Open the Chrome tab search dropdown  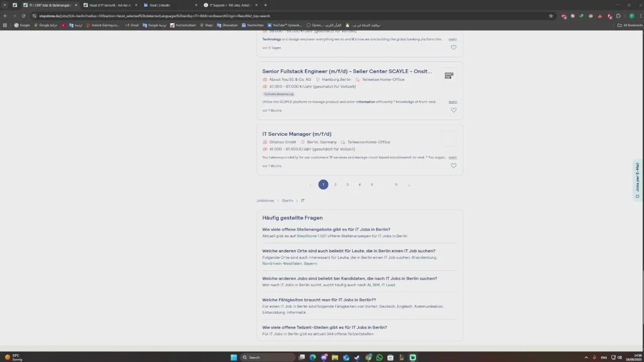pyautogui.click(x=5, y=5)
